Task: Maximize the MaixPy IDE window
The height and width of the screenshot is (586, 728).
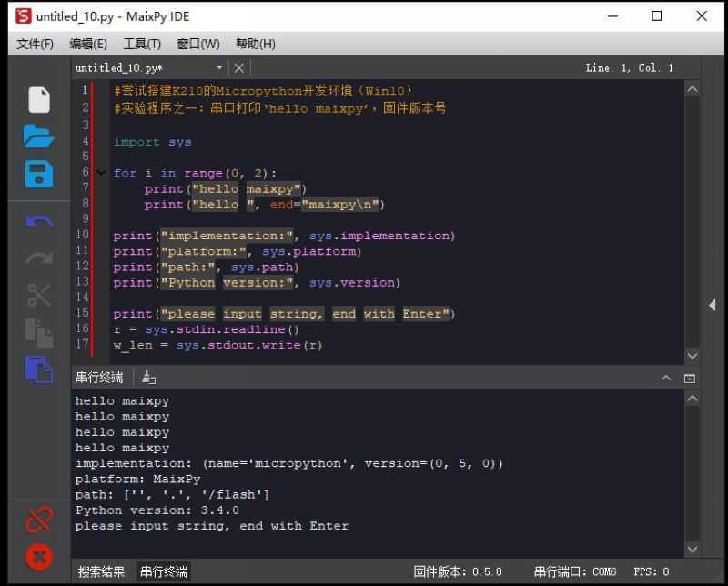Action: (x=656, y=16)
